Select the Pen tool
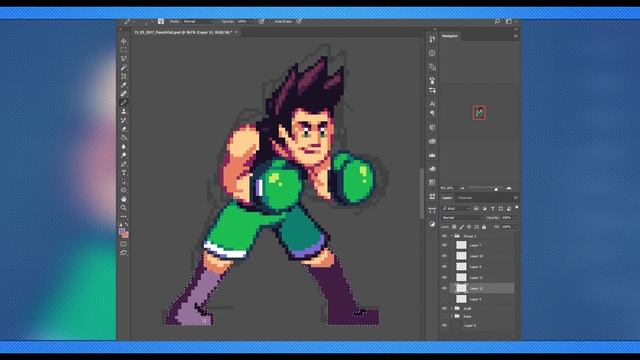Screen dimensions: 640x360 123,164
